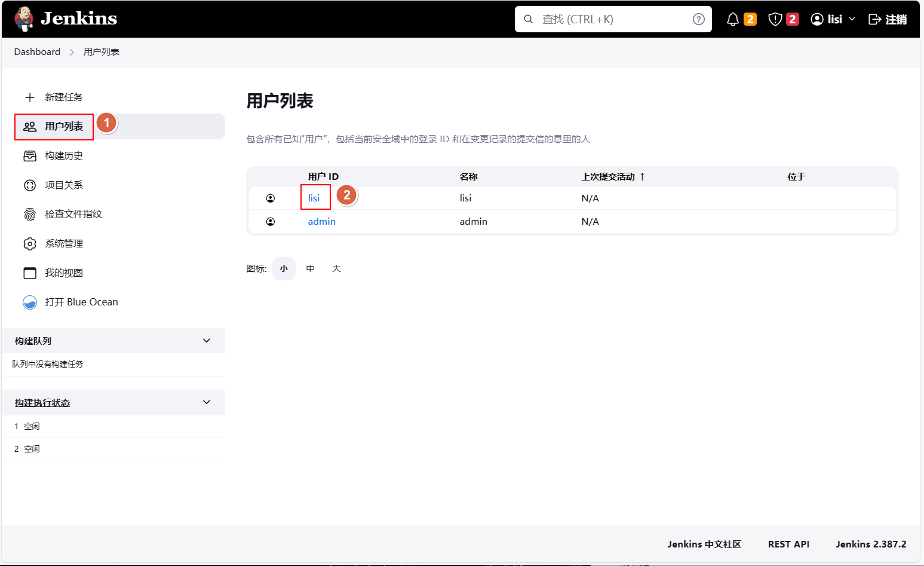Sort by 名称 column header
924x566 pixels.
click(469, 177)
